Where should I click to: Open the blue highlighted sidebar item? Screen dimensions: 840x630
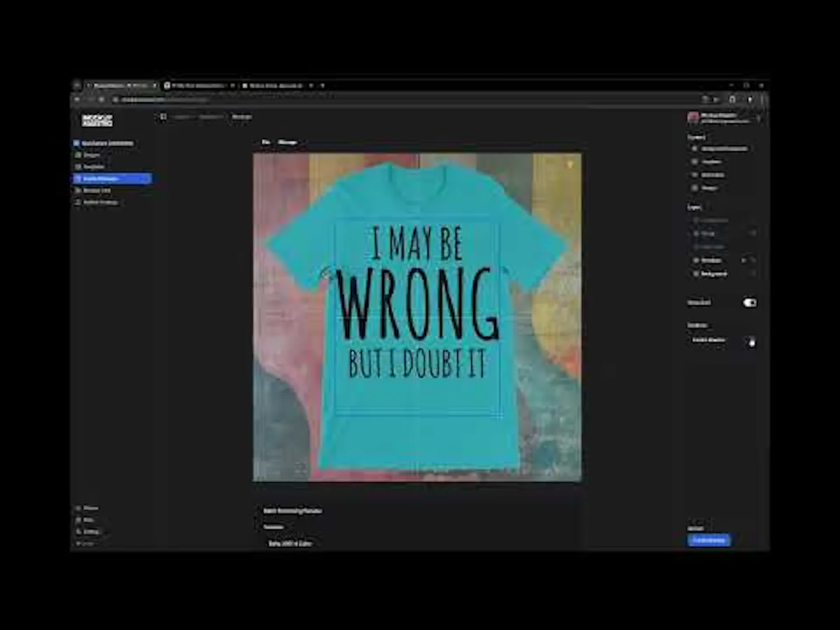pos(112,178)
